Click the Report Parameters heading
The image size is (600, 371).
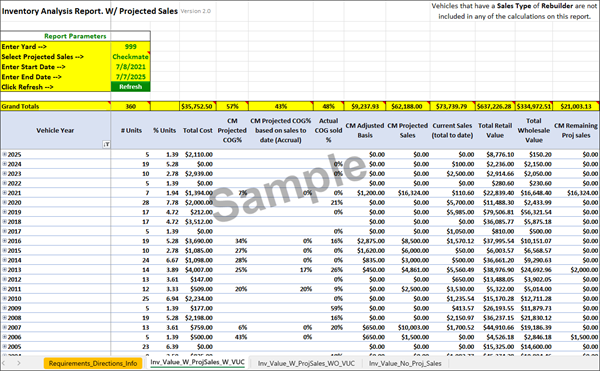(75, 36)
